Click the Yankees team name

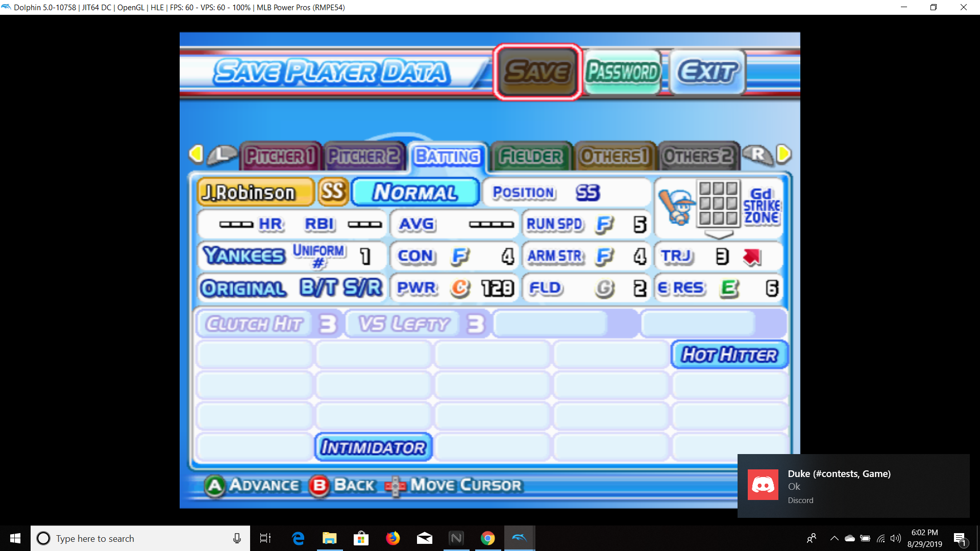244,255
